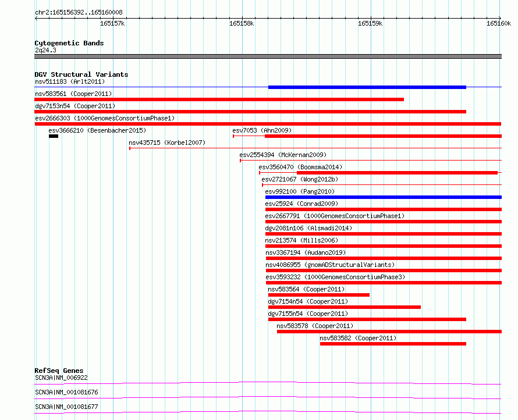Select nsv3367194 (Audano2019) label

[x=306, y=252]
